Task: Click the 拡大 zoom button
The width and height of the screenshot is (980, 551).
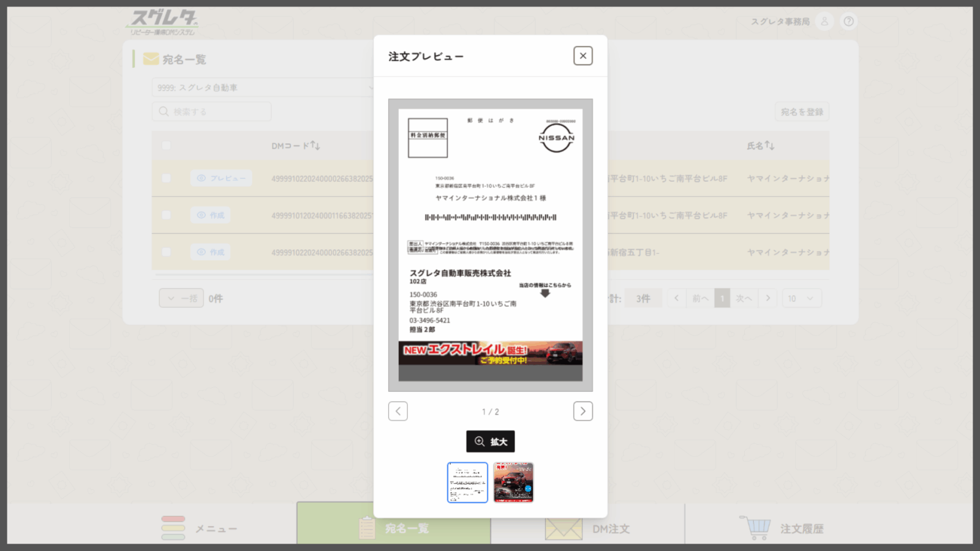Action: (490, 441)
